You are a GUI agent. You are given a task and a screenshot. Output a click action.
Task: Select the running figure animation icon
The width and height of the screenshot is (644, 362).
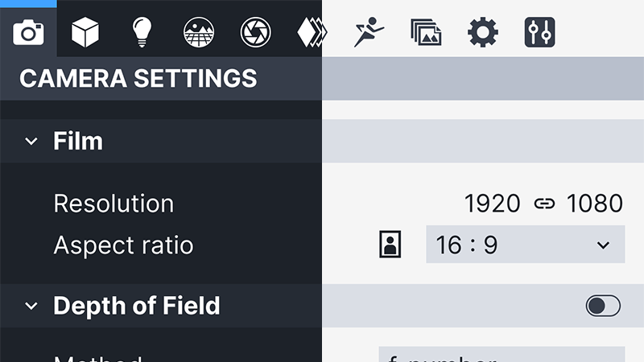[369, 32]
